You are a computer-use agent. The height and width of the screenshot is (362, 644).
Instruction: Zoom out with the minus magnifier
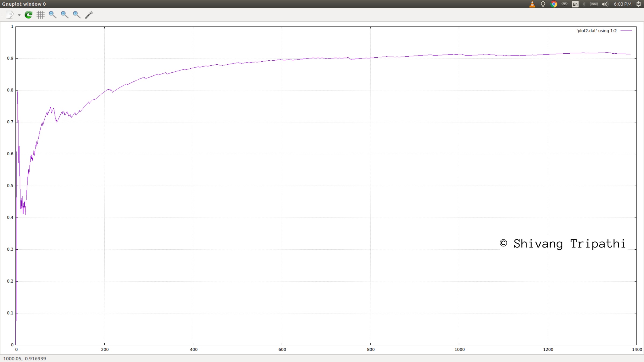click(x=52, y=15)
